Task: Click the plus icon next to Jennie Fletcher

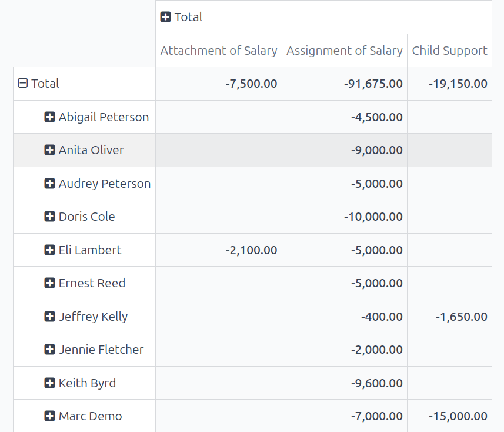Action: pos(49,349)
